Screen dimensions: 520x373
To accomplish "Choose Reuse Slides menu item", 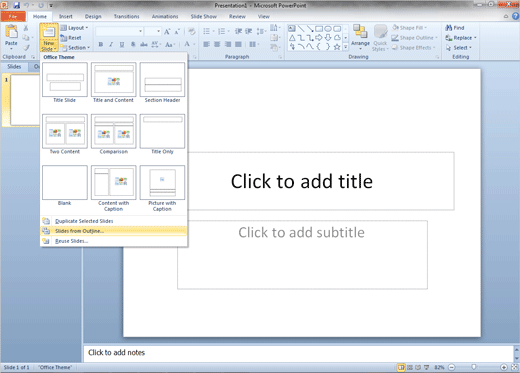I will [x=113, y=241].
